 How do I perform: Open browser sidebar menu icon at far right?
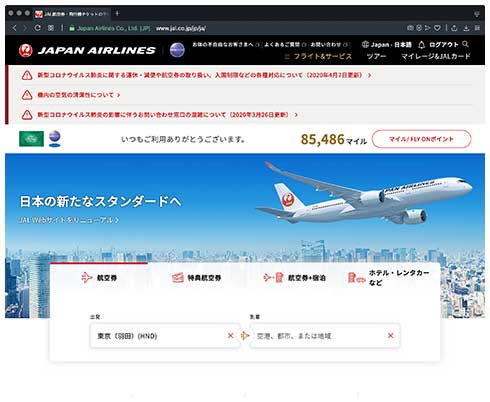477,28
